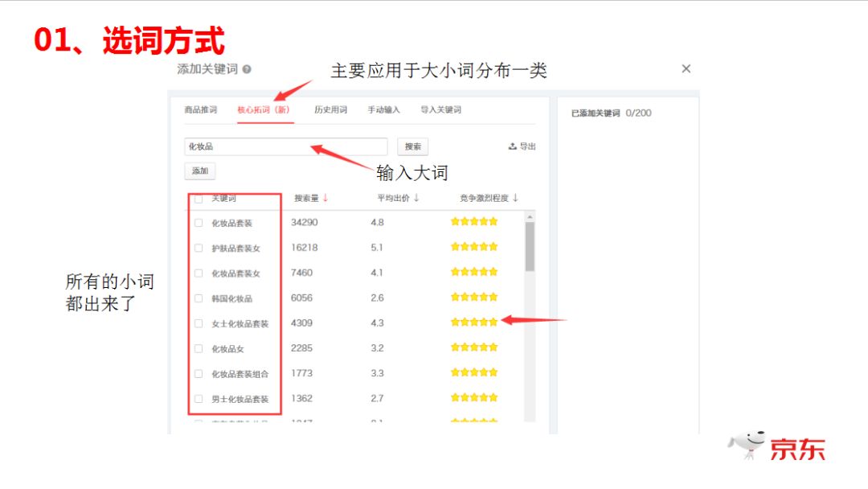Click average bid value 2.6
Image resolution: width=868 pixels, height=489 pixels.
point(377,298)
